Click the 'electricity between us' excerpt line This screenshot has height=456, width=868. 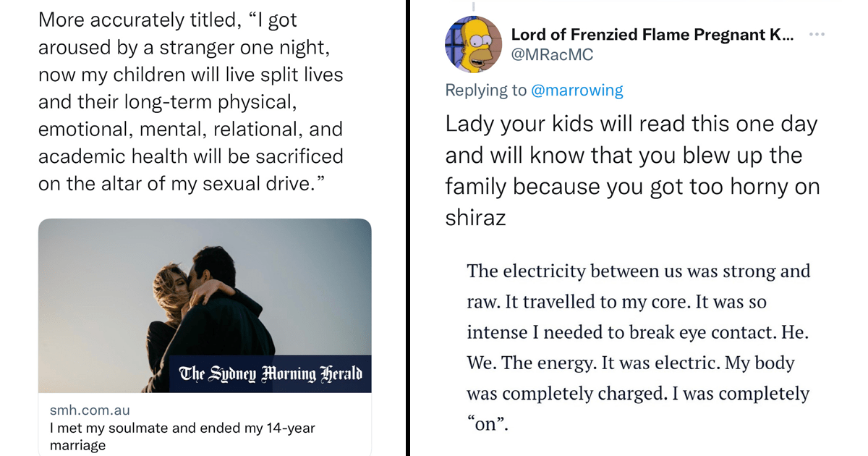click(x=639, y=271)
